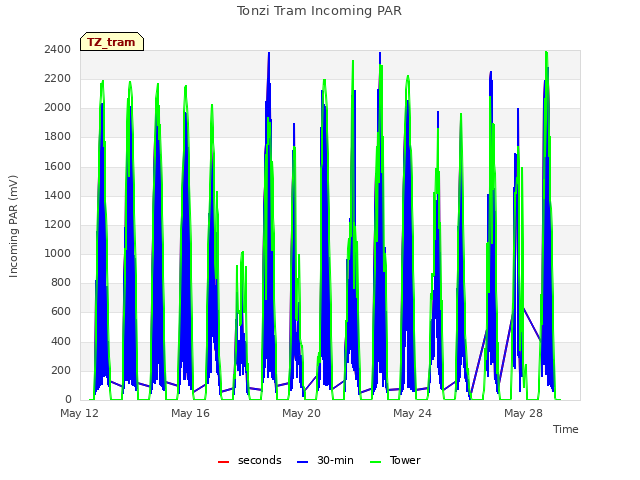Viewport: 640px width, 480px height.
Task: Toggle the 30-min legend entry
Action: coord(325,460)
